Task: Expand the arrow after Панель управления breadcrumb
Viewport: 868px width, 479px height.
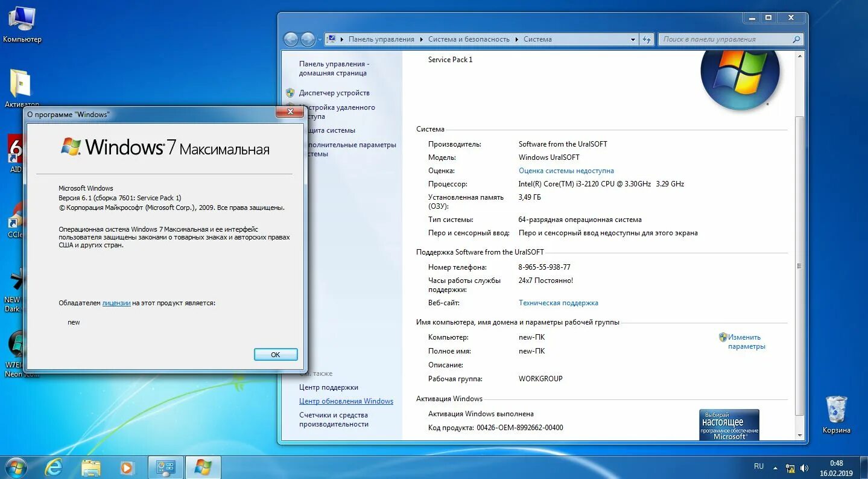Action: [421, 39]
